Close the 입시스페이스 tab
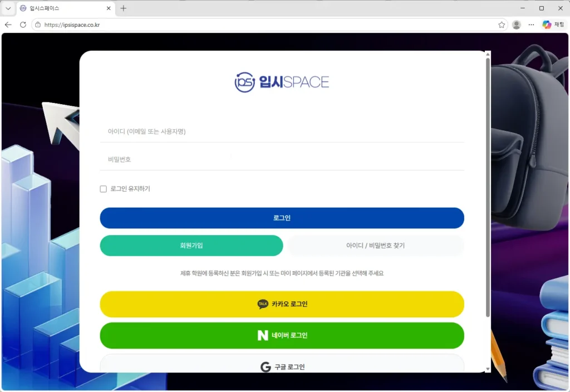Screen dimensions: 570x392 click(109, 8)
